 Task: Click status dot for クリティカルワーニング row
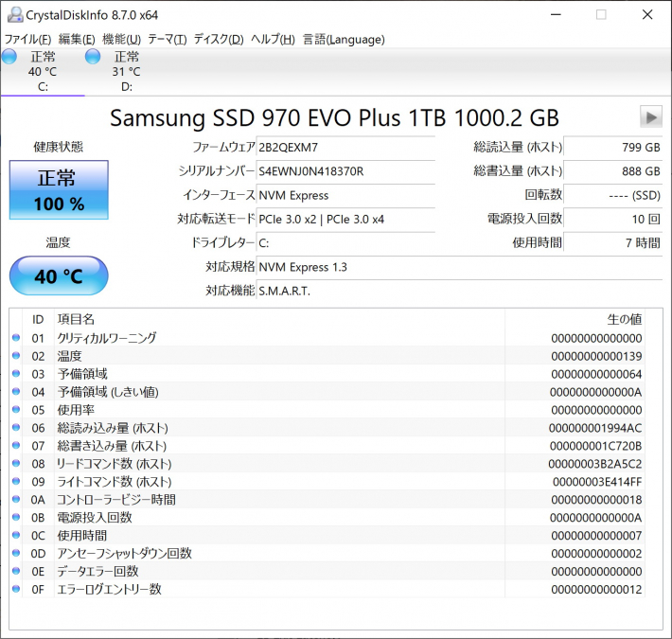point(15,338)
